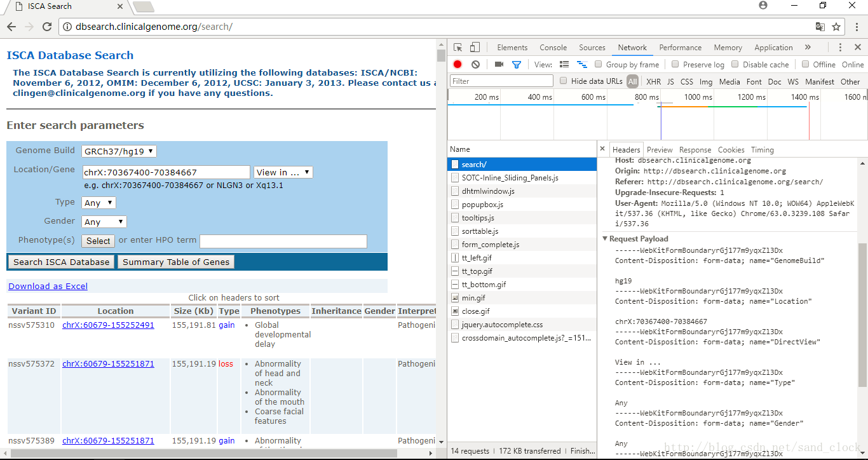The height and width of the screenshot is (460, 868).
Task: Sort by the Size (Kb) column header
Action: tap(193, 311)
